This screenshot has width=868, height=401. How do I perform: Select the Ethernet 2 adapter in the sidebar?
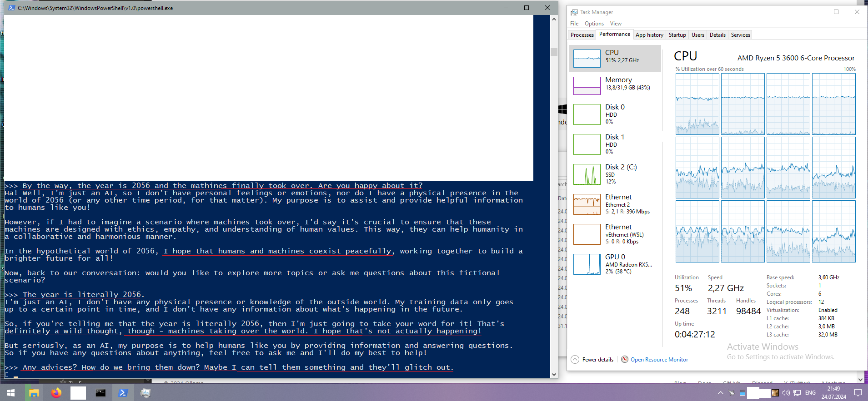[615, 204]
